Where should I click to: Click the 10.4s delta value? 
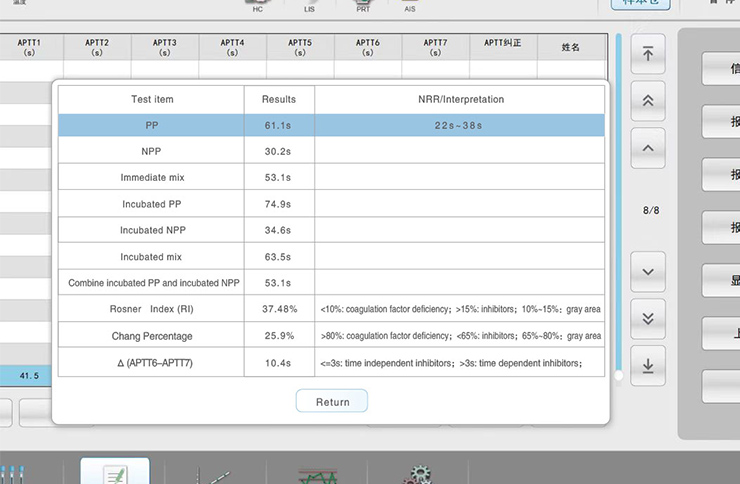pos(278,363)
